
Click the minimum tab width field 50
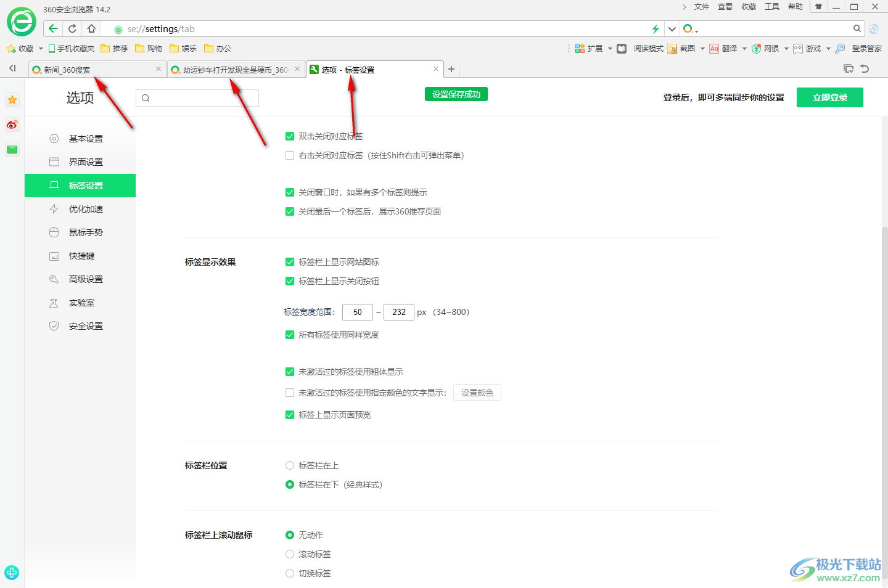[358, 312]
